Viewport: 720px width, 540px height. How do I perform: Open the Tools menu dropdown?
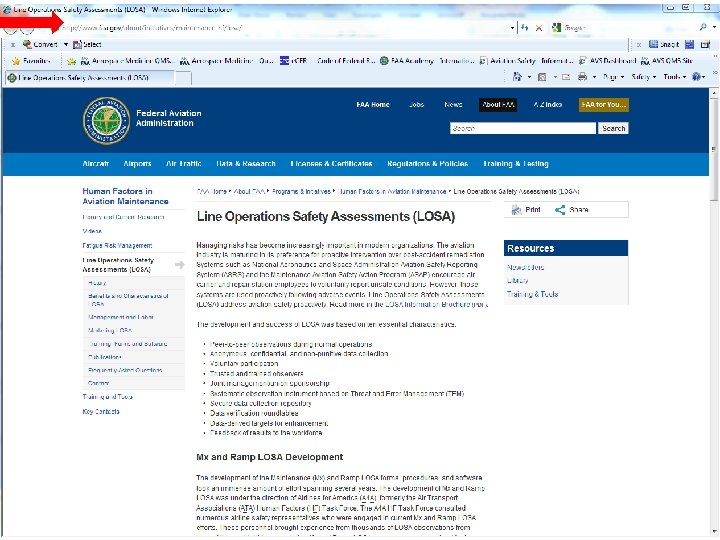click(x=675, y=77)
